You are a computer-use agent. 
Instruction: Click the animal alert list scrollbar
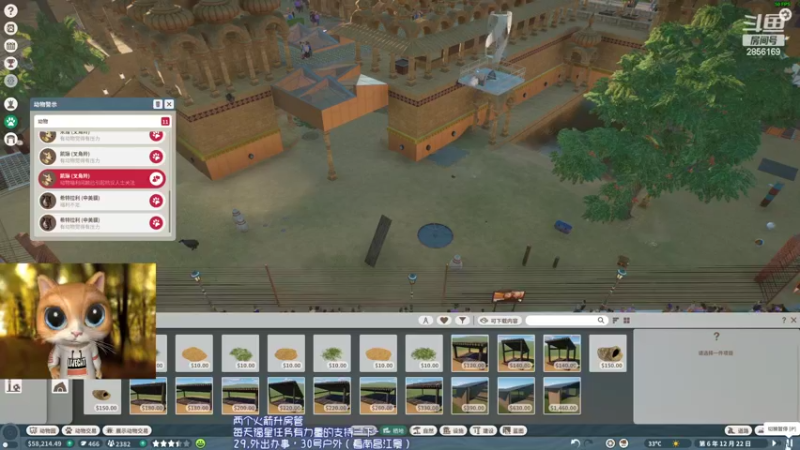(169, 211)
